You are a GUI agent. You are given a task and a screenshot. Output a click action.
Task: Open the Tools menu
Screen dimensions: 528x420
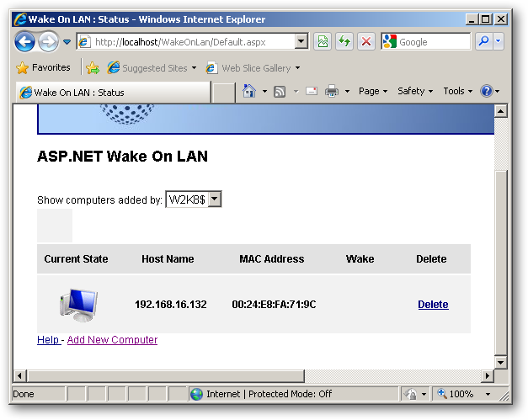(x=457, y=91)
